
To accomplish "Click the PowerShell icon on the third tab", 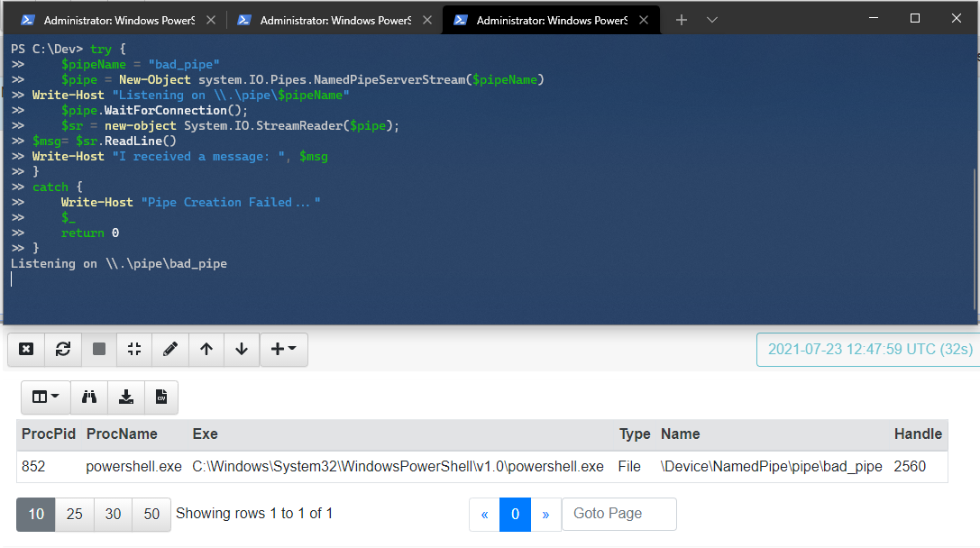I will coord(460,20).
